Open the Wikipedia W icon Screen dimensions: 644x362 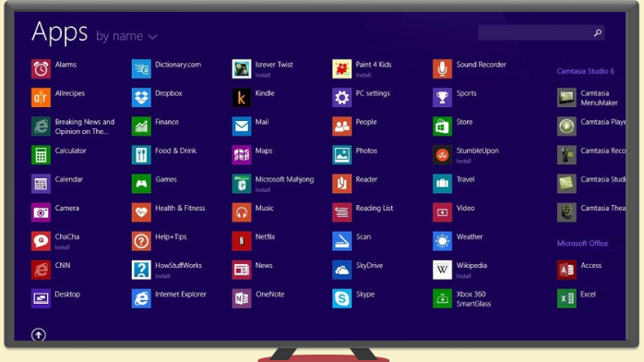point(442,270)
